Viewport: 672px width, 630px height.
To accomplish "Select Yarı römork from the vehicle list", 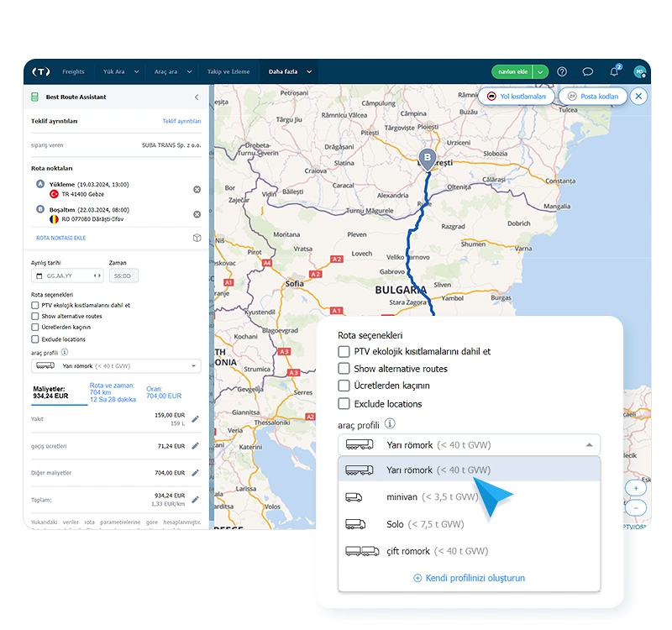I will tap(470, 470).
